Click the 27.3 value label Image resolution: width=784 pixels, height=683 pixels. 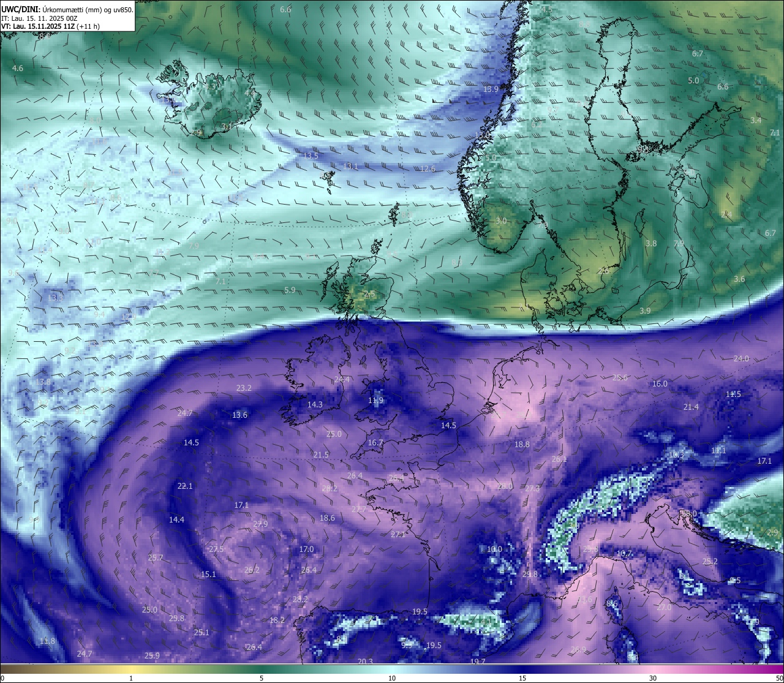532,488
